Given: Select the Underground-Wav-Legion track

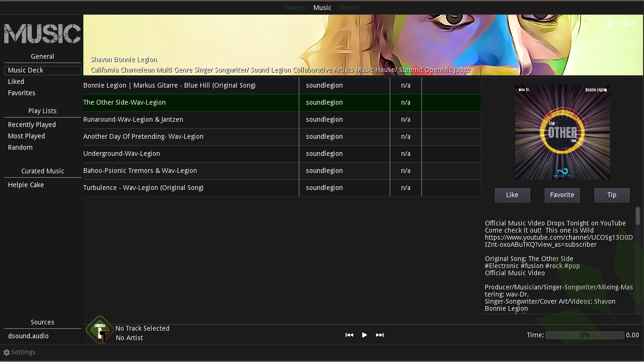Looking at the screenshot, I should [122, 154].
